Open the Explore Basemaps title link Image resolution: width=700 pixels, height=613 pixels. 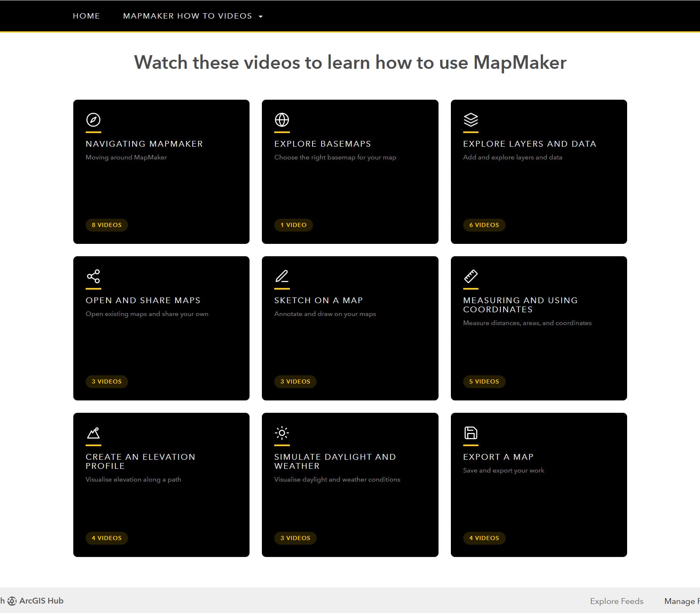(x=322, y=144)
